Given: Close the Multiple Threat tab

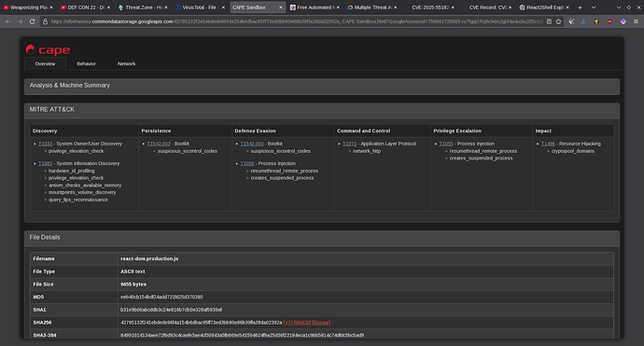Looking at the screenshot, I should point(396,7).
